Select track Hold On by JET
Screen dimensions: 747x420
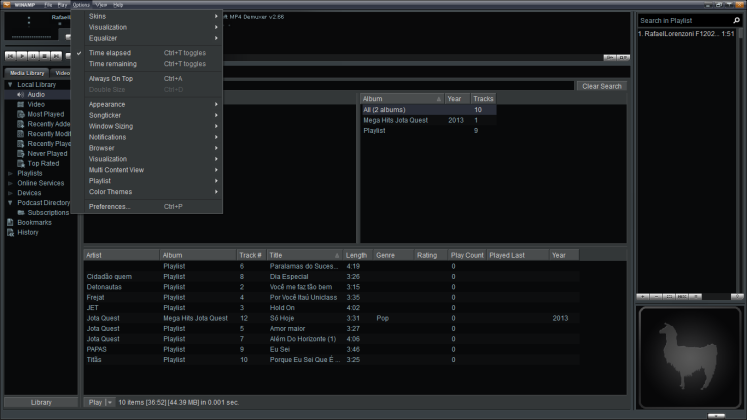pyautogui.click(x=332, y=308)
